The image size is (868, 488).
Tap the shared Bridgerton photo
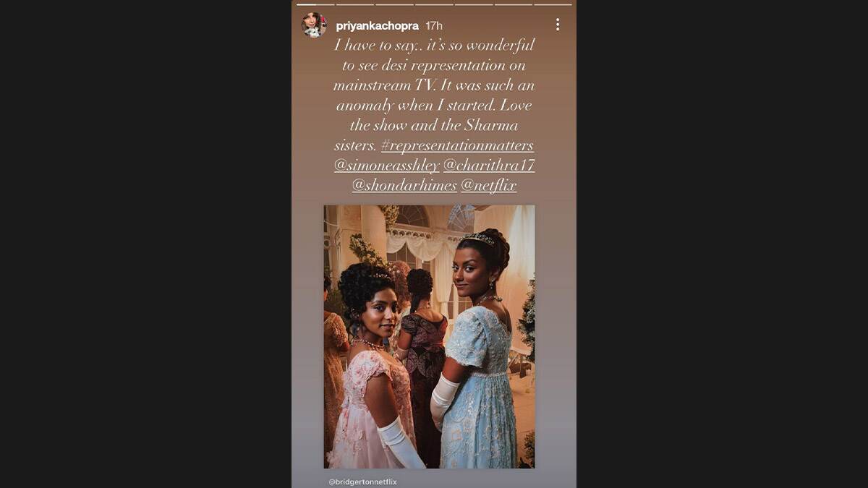[430, 336]
